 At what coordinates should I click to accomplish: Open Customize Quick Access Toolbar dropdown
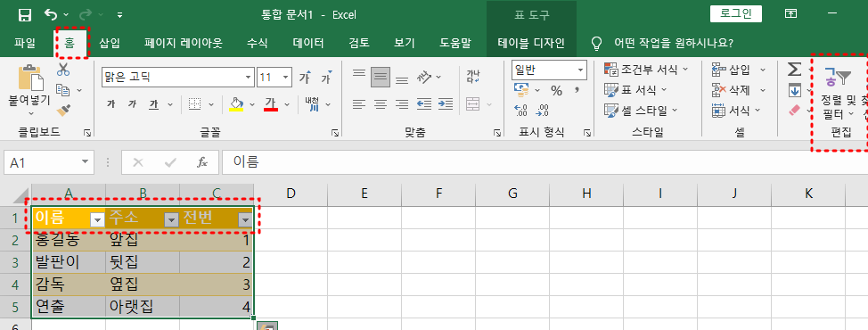coord(120,15)
